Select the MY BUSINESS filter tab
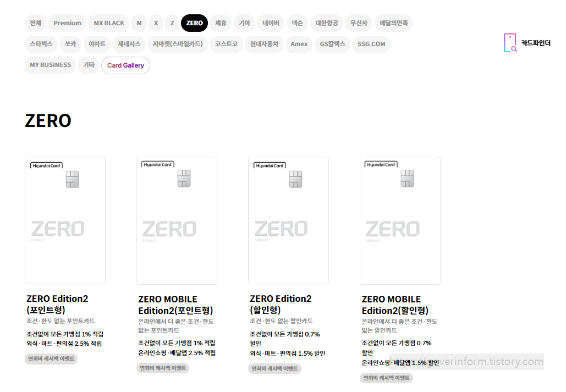This screenshot has width=566, height=392. pyautogui.click(x=50, y=65)
